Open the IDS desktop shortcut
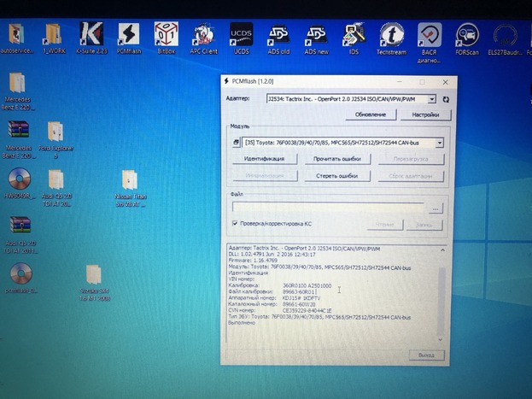The width and height of the screenshot is (532, 399). pyautogui.click(x=354, y=37)
